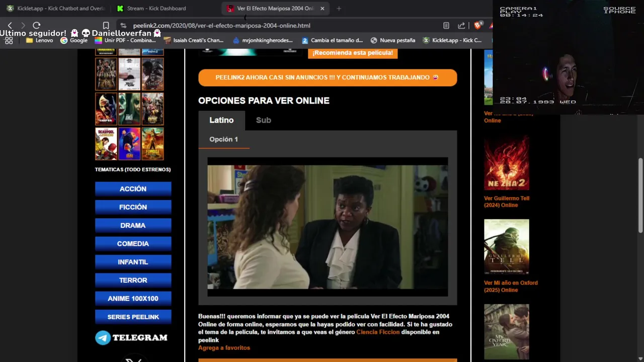Open the ANIME 100X100 category button
This screenshot has height=362, width=644.
click(x=133, y=299)
